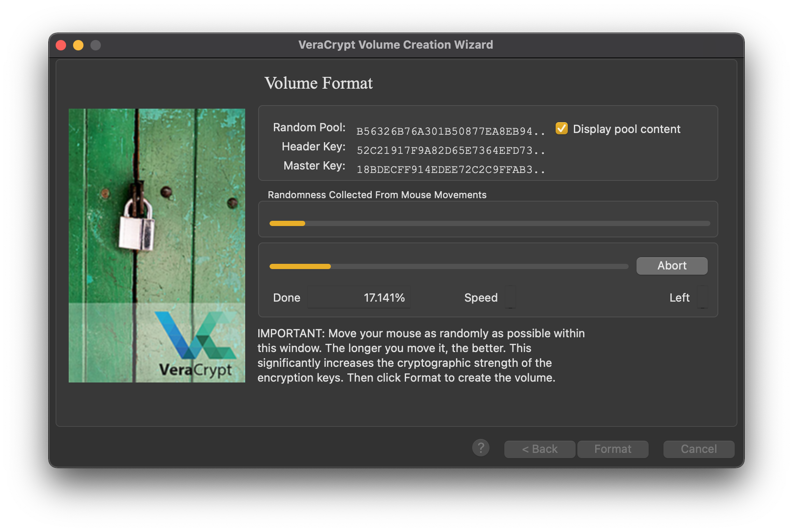Screen dimensions: 793x532
Task: Click the Header Key hex value
Action: (451, 150)
